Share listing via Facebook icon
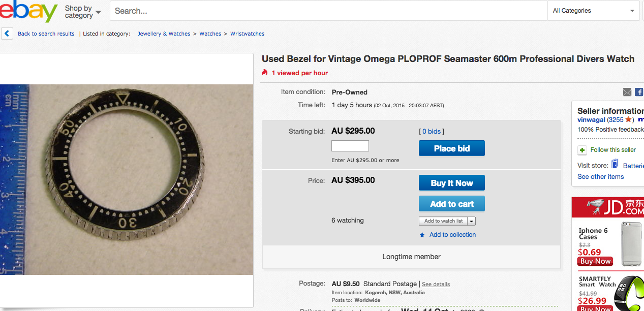644x311 pixels. tap(639, 92)
